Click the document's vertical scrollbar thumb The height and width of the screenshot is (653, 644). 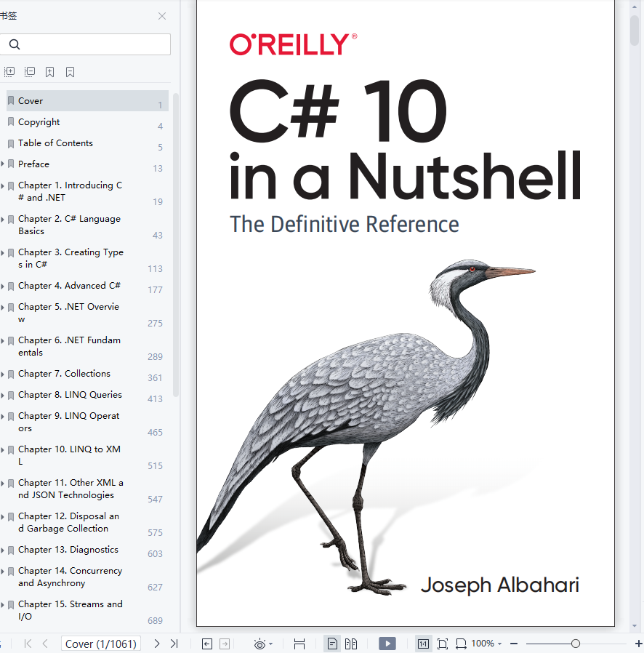(x=635, y=30)
